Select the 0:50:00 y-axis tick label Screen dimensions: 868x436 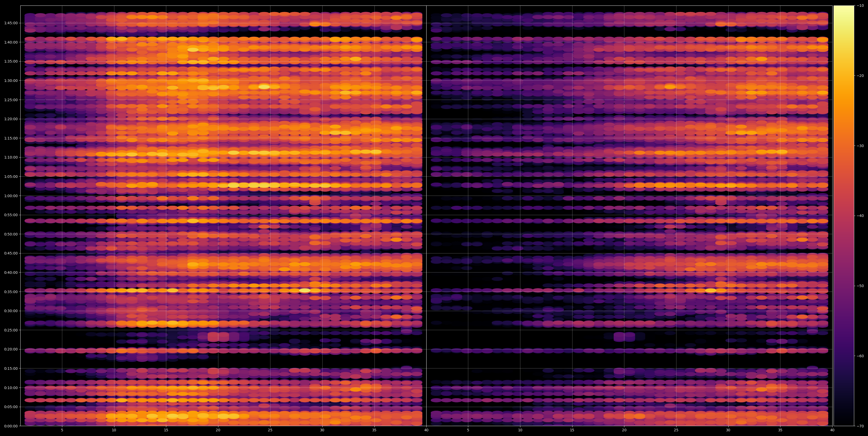click(x=10, y=234)
